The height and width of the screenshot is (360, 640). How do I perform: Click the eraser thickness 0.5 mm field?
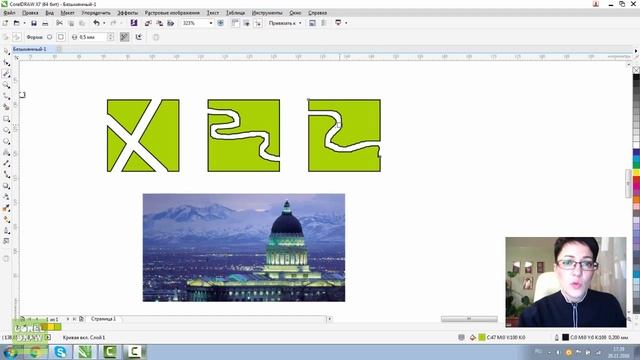point(92,37)
